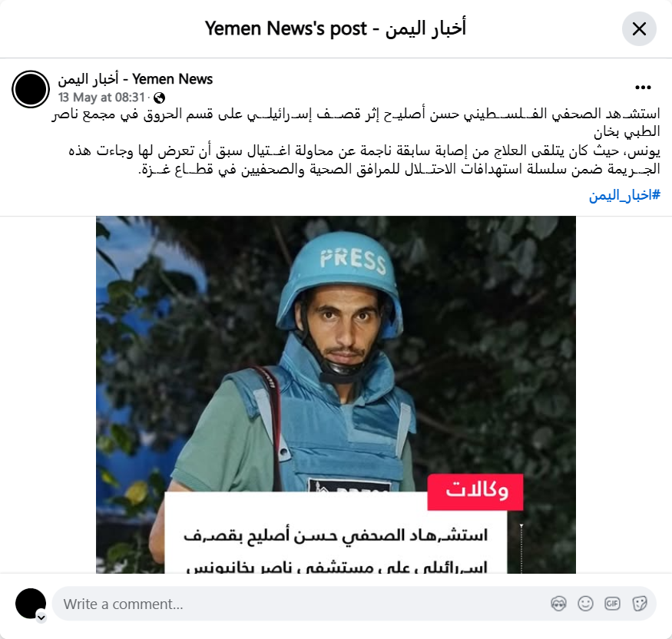Click the Write a comment field
The height and width of the screenshot is (639, 672).
[x=300, y=604]
